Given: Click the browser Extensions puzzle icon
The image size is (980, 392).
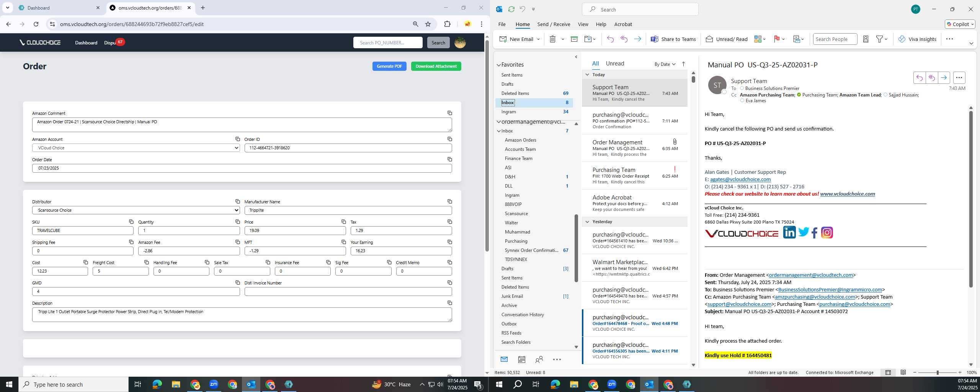Looking at the screenshot, I should [x=447, y=24].
